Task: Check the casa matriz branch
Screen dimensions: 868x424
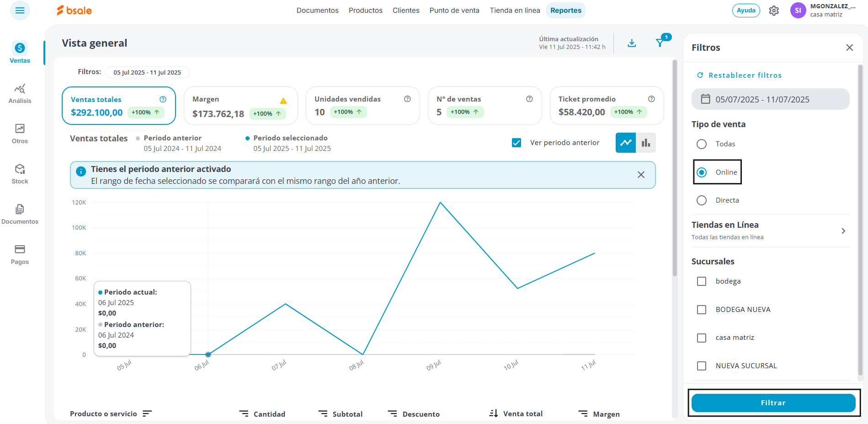Action: (x=702, y=338)
